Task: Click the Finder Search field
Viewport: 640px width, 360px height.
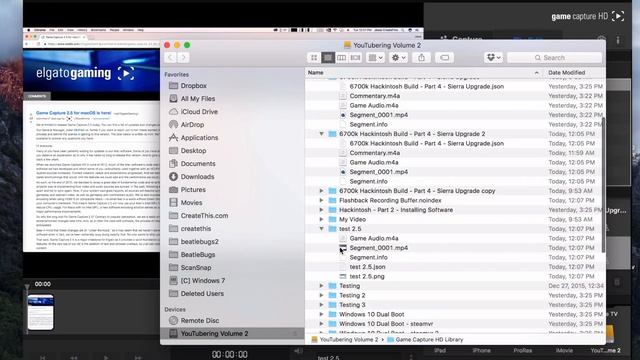Action: [554, 58]
